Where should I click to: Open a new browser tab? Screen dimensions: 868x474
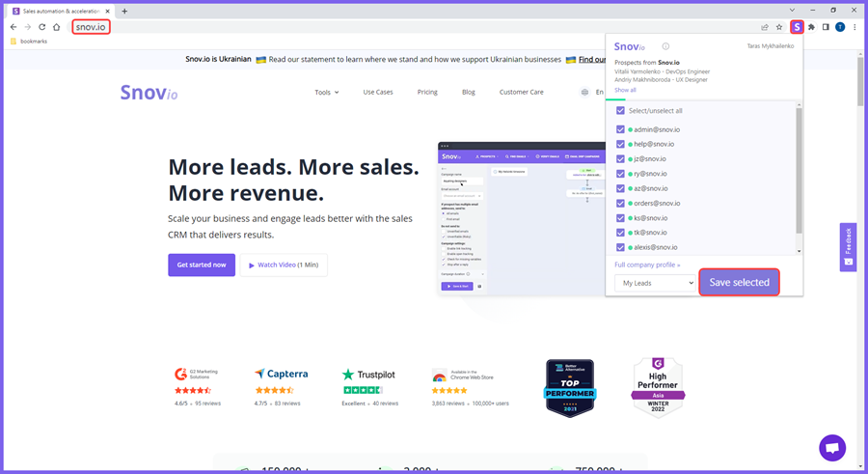point(124,11)
